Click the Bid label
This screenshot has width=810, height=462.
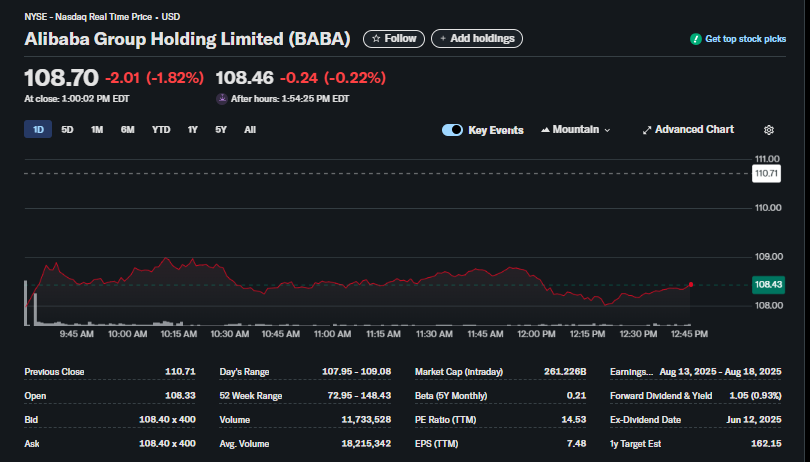[31, 420]
